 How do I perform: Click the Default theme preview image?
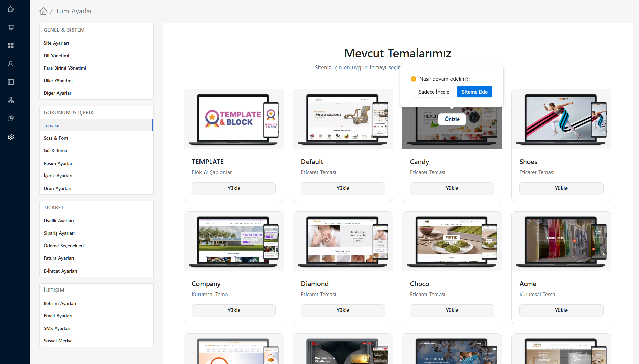tap(343, 119)
